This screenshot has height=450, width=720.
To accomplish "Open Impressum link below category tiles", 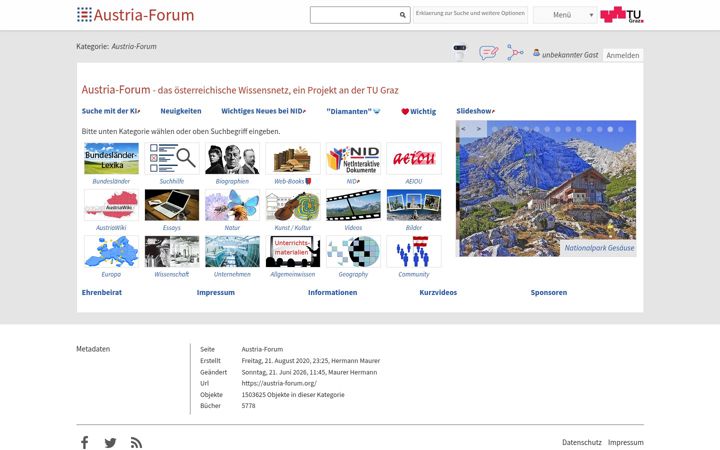I will (x=216, y=292).
